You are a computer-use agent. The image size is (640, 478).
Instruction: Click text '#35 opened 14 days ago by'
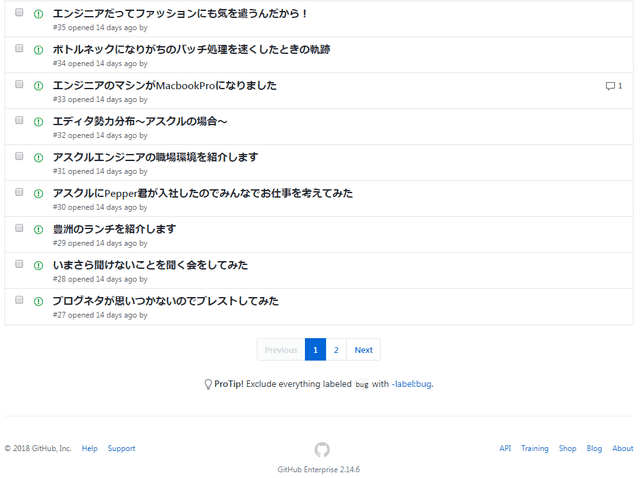click(100, 28)
